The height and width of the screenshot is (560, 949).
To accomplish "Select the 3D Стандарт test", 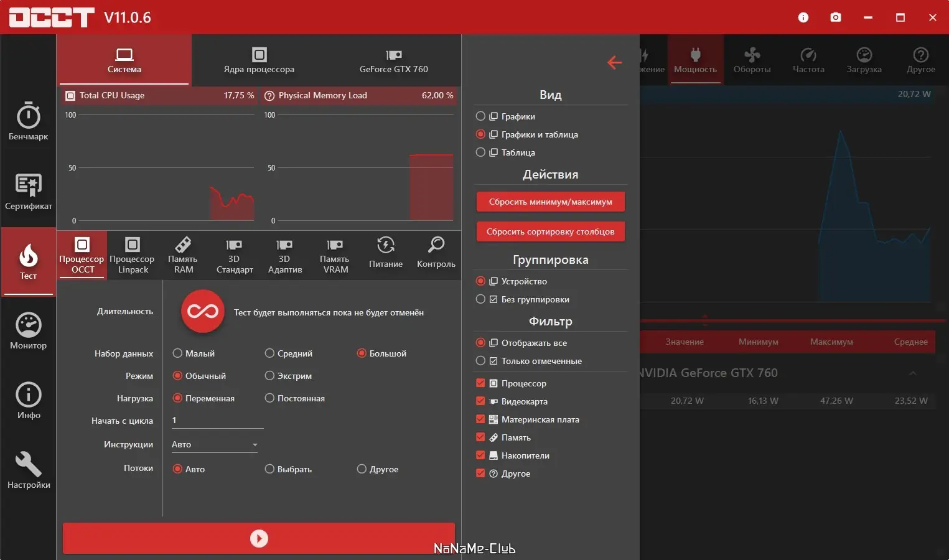I will click(x=234, y=256).
